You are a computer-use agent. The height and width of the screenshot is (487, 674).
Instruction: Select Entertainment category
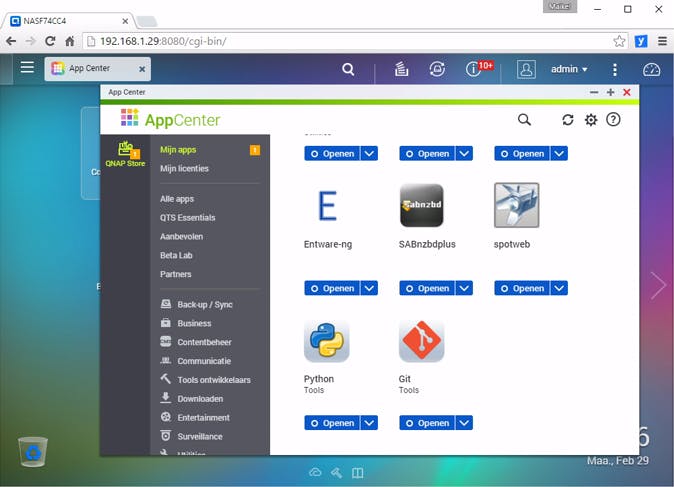pyautogui.click(x=195, y=417)
